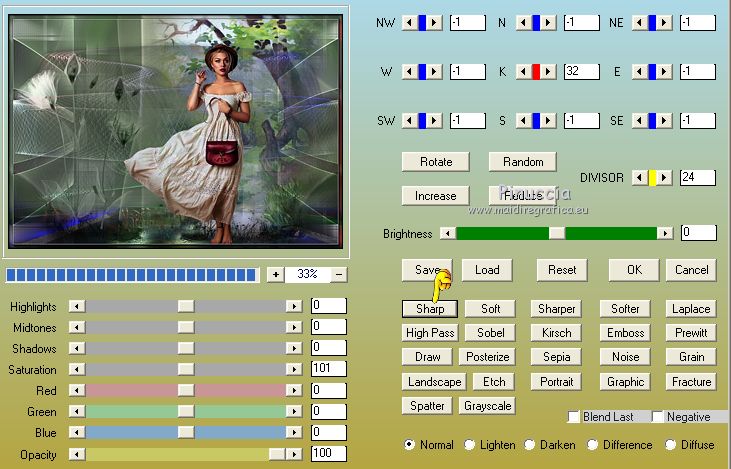Increase the E kernel value arrow
Viewport: 731px width, 469px height.
tap(664, 72)
